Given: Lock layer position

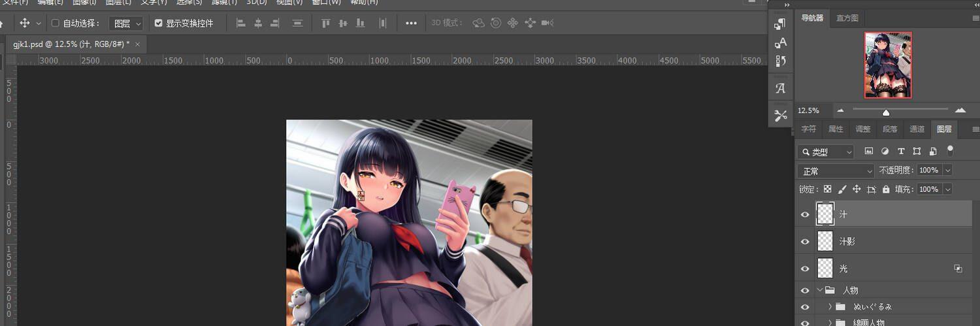Looking at the screenshot, I should click(857, 189).
